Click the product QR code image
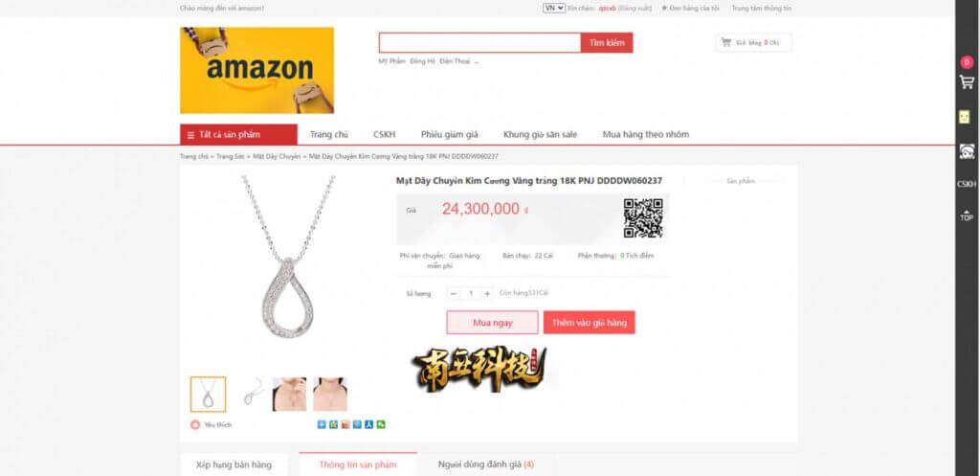Image resolution: width=980 pixels, height=476 pixels. click(642, 217)
